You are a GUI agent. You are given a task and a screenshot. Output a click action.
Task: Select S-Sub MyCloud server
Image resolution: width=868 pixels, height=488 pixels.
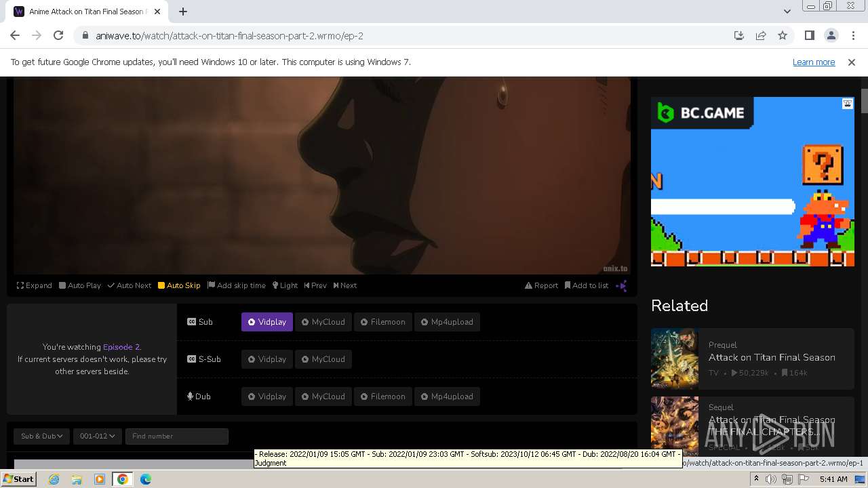tap(323, 359)
